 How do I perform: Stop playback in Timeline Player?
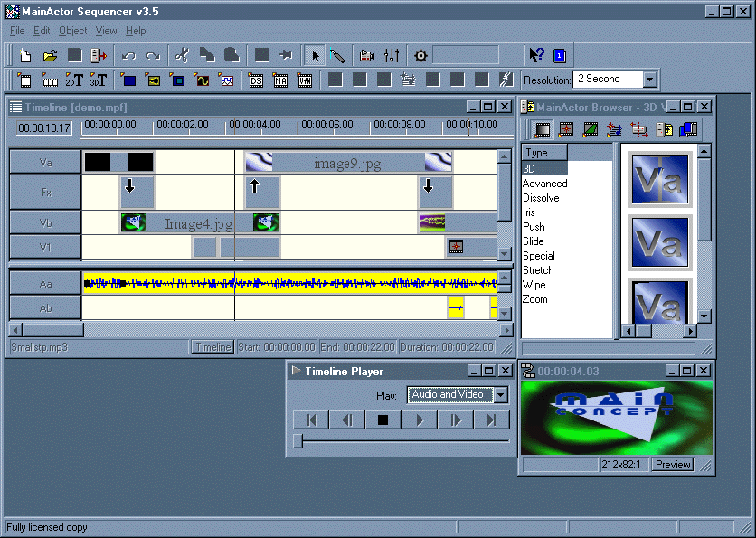[383, 420]
